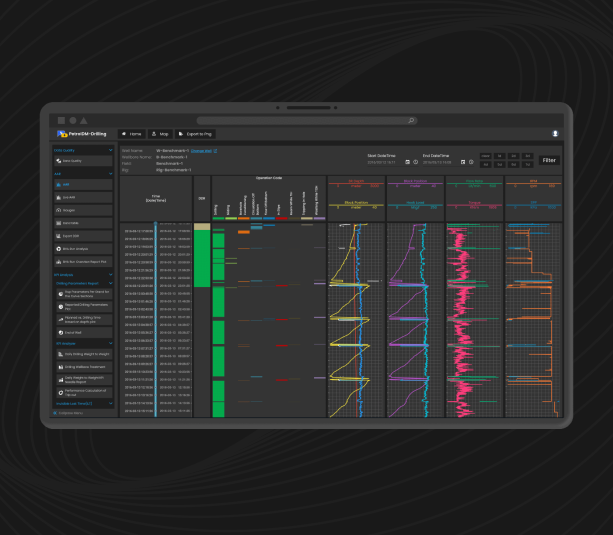Click external-link icon beside Change well
The height and width of the screenshot is (535, 613).
tap(215, 151)
